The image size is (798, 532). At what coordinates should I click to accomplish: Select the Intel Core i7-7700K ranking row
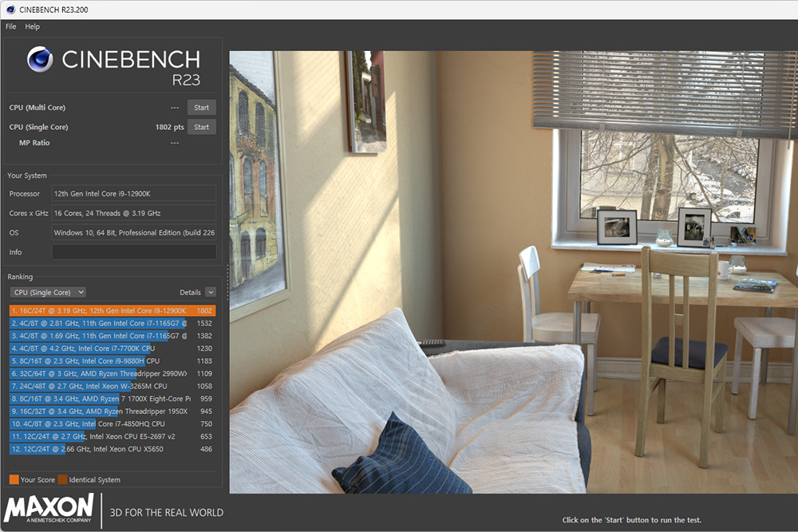point(104,348)
